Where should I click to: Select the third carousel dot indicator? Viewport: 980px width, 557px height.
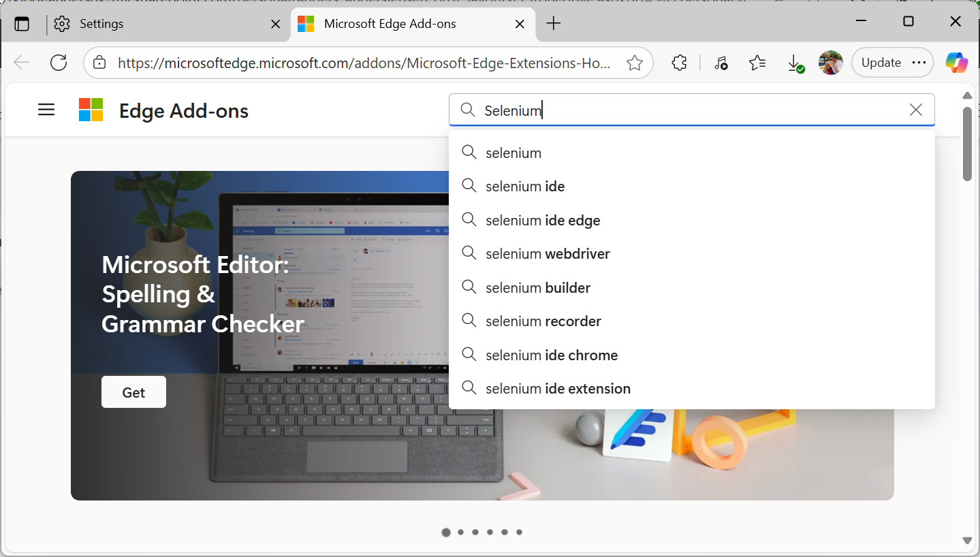[475, 532]
